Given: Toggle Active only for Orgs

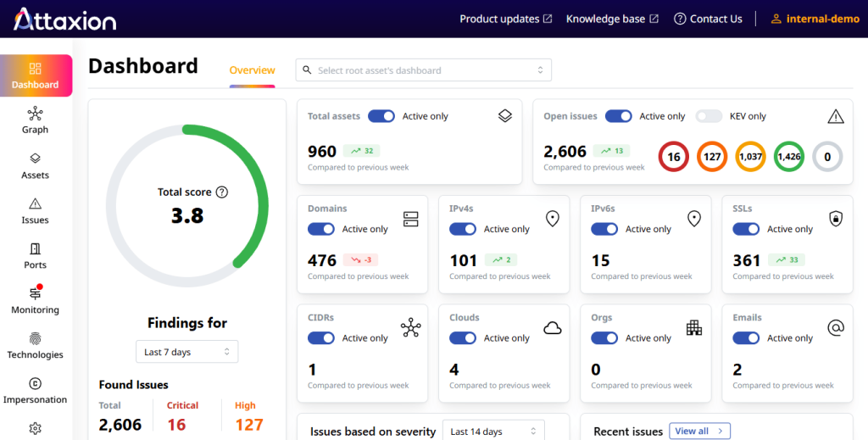Looking at the screenshot, I should (x=604, y=338).
